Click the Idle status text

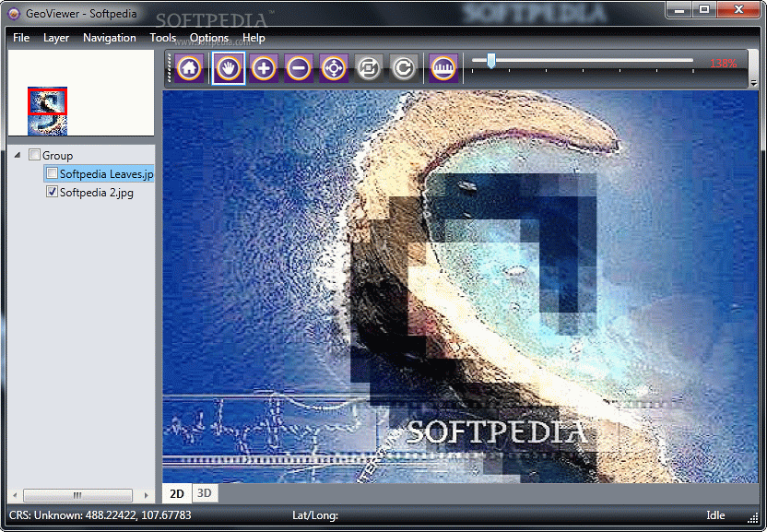[715, 514]
